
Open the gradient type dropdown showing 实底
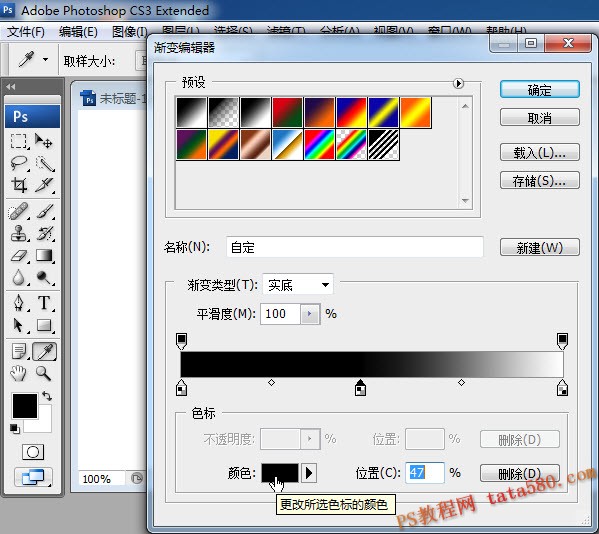click(298, 285)
